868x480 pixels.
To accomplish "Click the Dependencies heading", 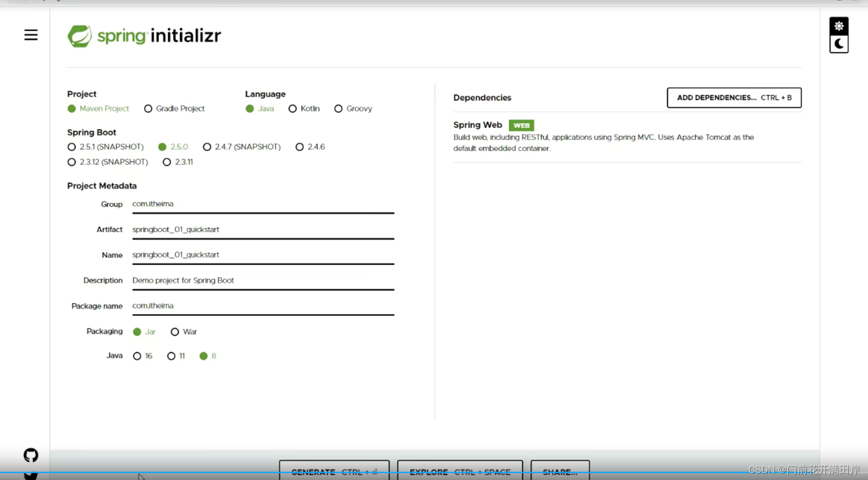I will click(x=482, y=98).
